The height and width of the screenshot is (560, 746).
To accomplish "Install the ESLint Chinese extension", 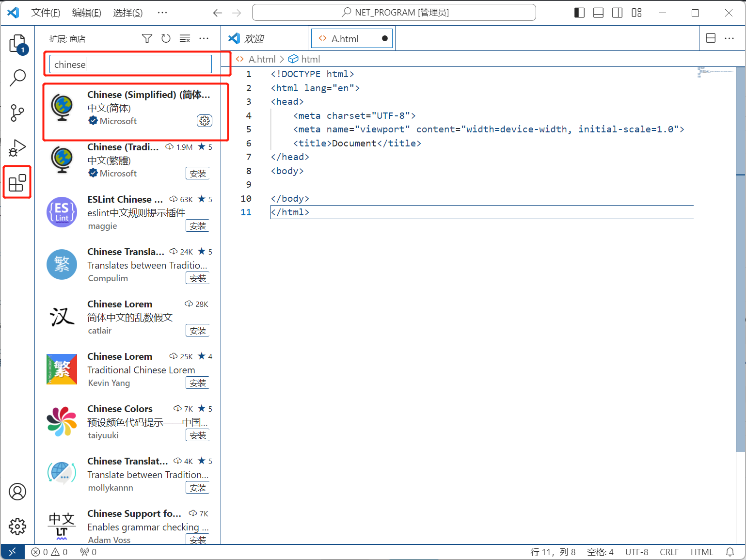I will click(x=198, y=226).
